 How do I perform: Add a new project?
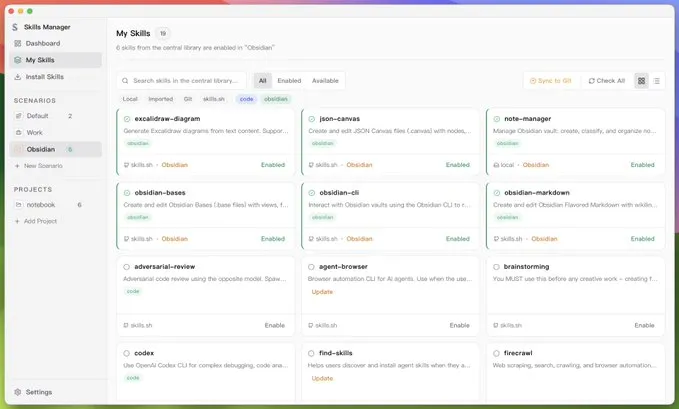pyautogui.click(x=36, y=221)
